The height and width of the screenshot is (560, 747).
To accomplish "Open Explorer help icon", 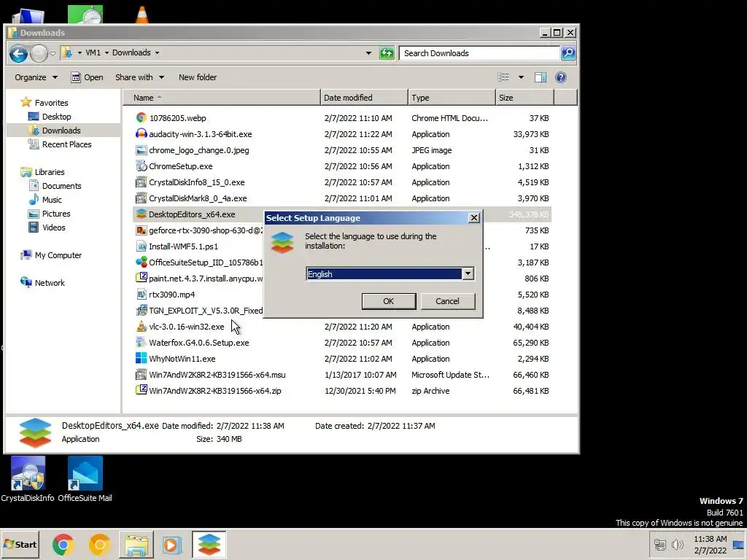I will click(x=561, y=77).
